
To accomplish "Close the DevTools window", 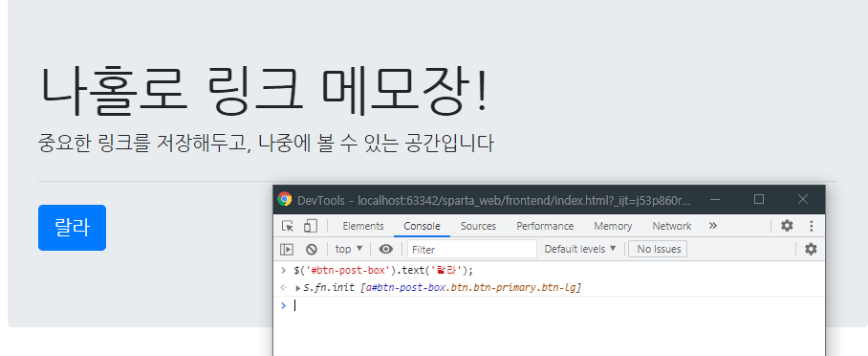I will tap(803, 200).
